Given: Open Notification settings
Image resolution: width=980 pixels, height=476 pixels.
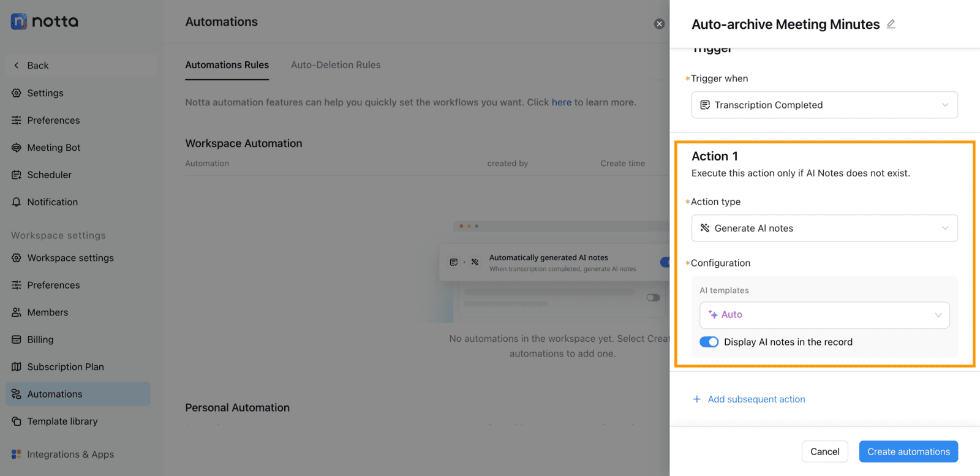Looking at the screenshot, I should (x=78, y=202).
